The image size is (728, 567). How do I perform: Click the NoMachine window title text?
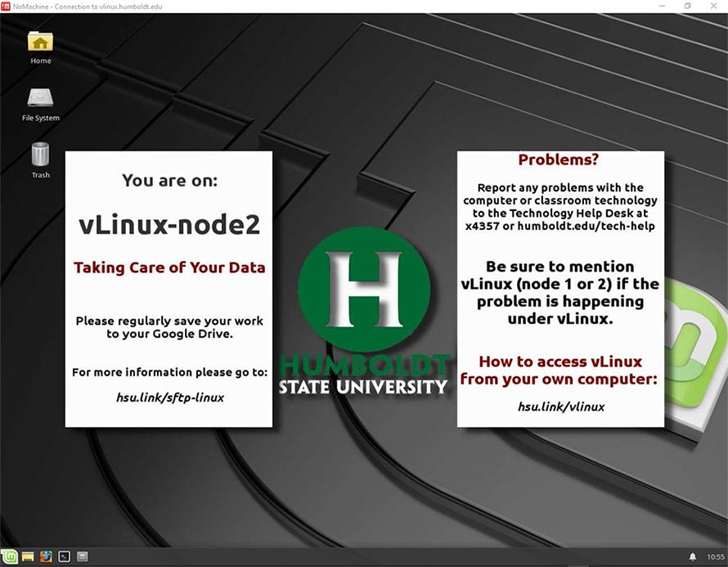(x=88, y=7)
